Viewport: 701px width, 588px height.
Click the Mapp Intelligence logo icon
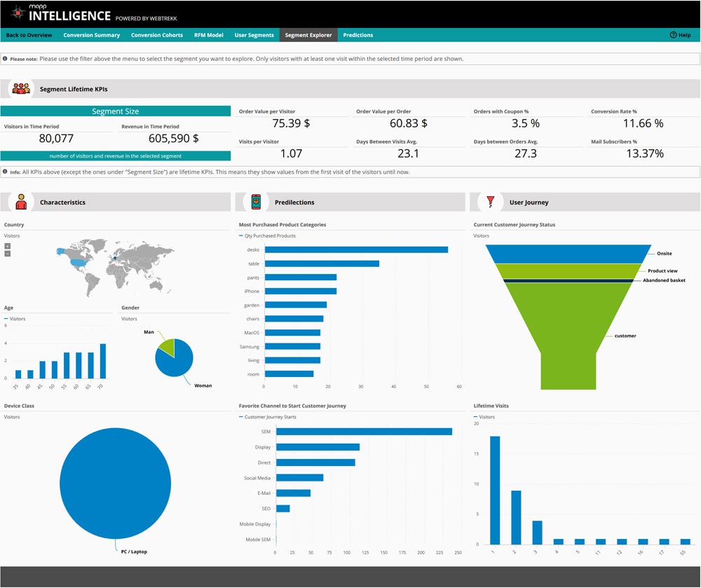[15, 13]
